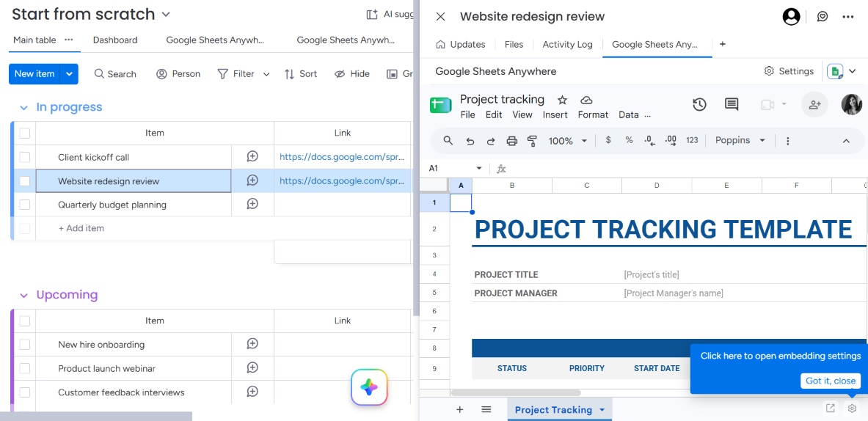This screenshot has height=421, width=868.
Task: Open the New item dropdown arrow
Action: point(69,74)
